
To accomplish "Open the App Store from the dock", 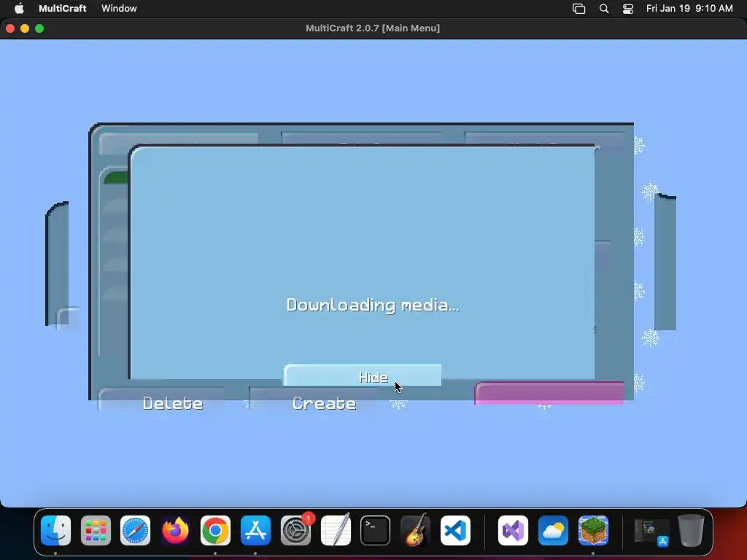I will (255, 530).
